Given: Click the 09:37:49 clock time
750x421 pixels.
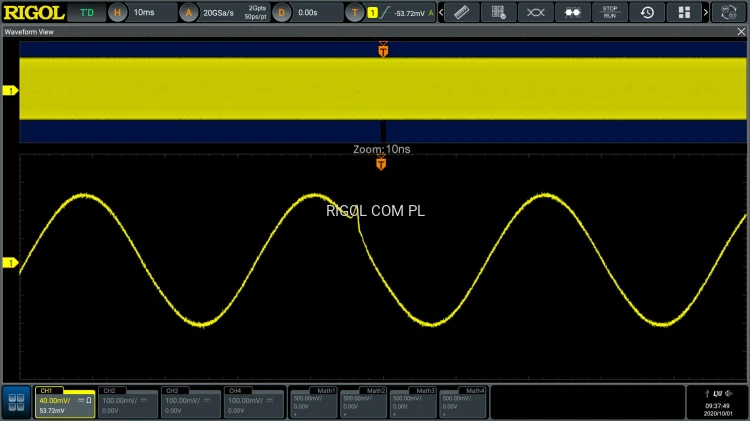Looking at the screenshot, I should pyautogui.click(x=717, y=406).
